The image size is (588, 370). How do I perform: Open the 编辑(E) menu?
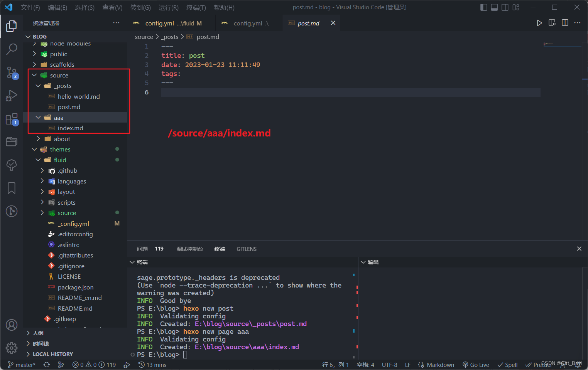[x=57, y=7]
